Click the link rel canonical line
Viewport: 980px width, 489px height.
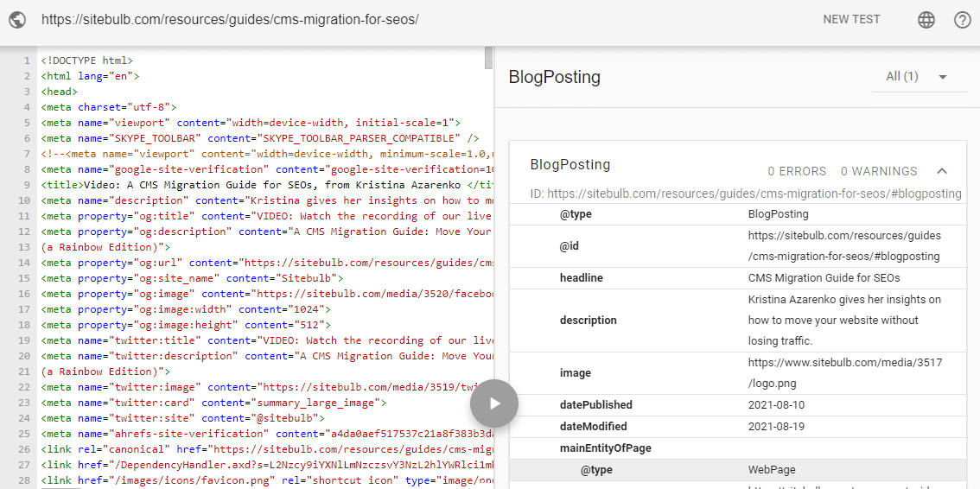click(268, 449)
